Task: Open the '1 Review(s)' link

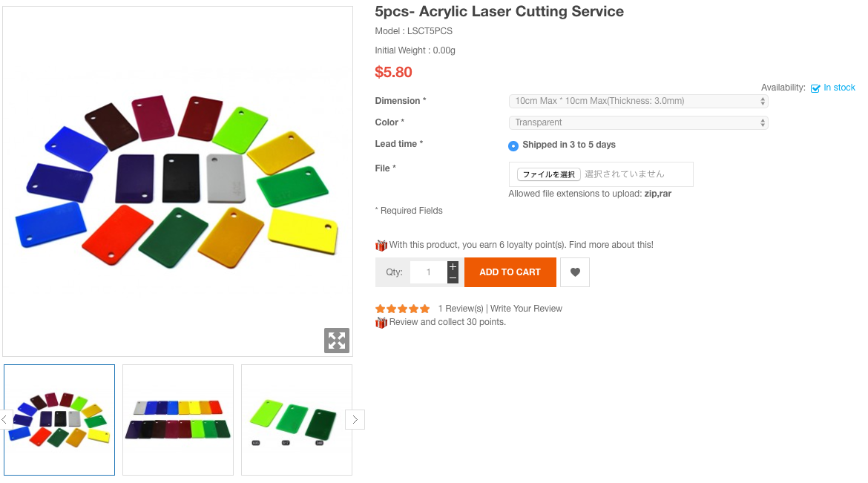Action: [x=460, y=309]
